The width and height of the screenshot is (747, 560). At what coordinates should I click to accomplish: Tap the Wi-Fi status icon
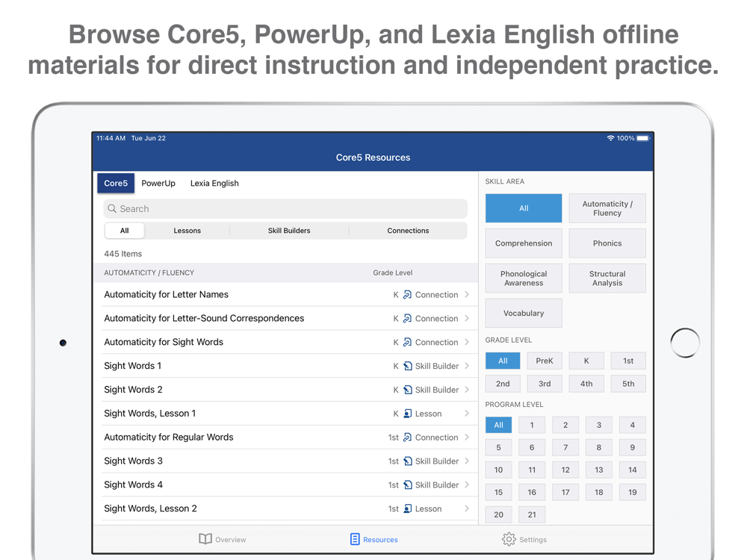click(610, 138)
